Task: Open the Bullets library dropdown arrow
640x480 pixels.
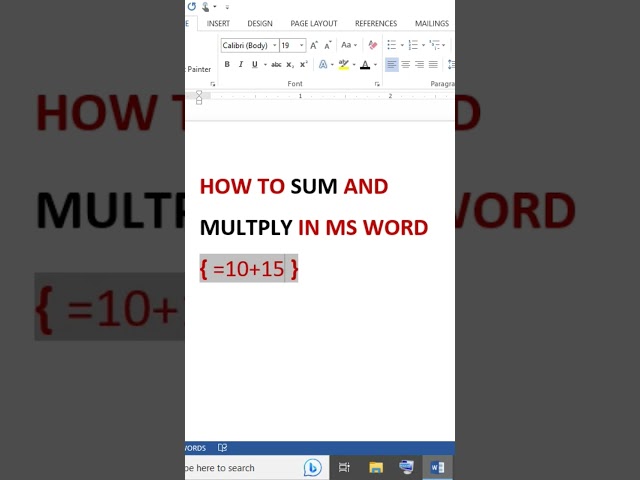Action: (x=402, y=45)
